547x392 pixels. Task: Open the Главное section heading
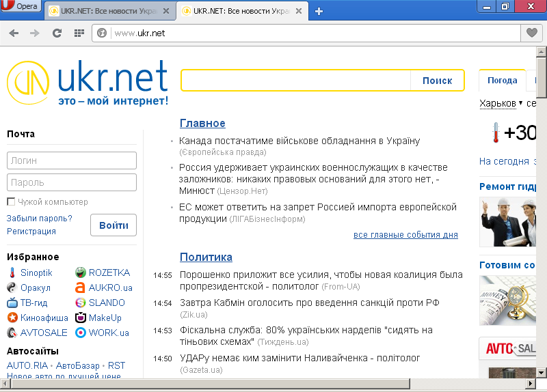202,123
